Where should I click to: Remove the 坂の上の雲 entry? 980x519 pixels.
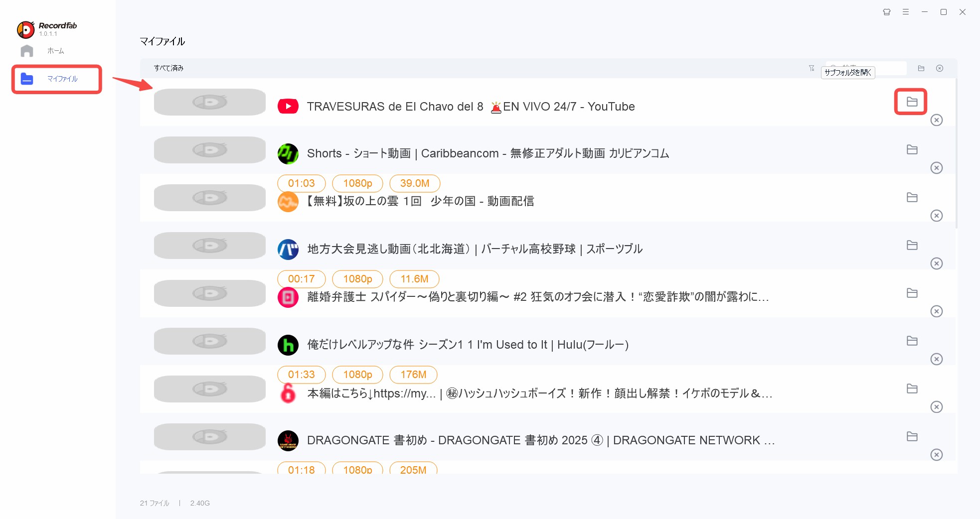[x=937, y=216]
